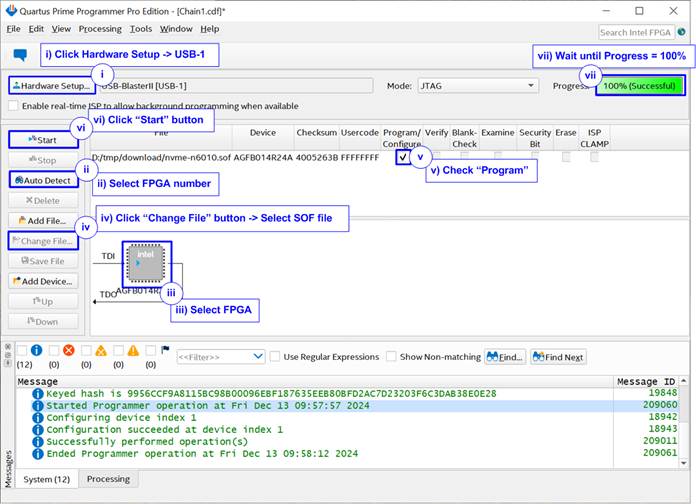Click info icon beside 'Ended Programmer operation' message
Image resolution: width=696 pixels, height=504 pixels.
[38, 454]
